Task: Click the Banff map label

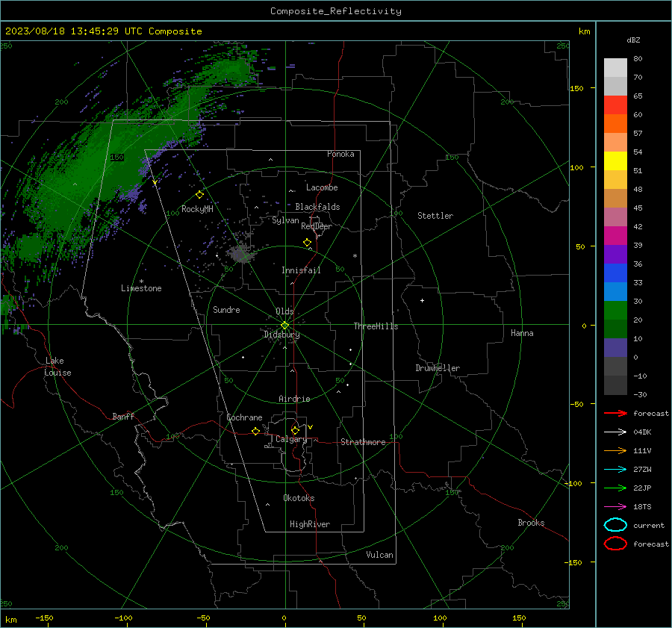Action: [x=123, y=416]
